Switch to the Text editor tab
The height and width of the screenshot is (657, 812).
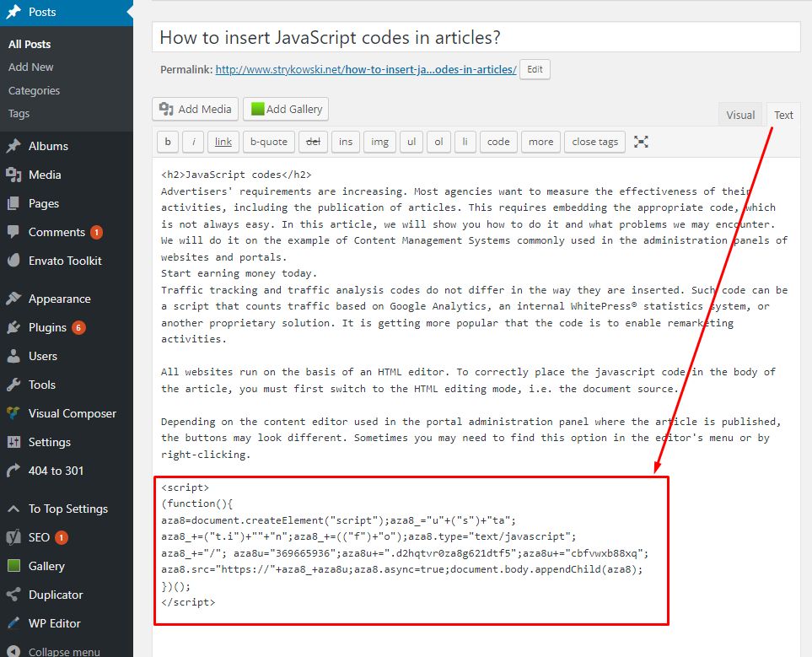click(783, 115)
